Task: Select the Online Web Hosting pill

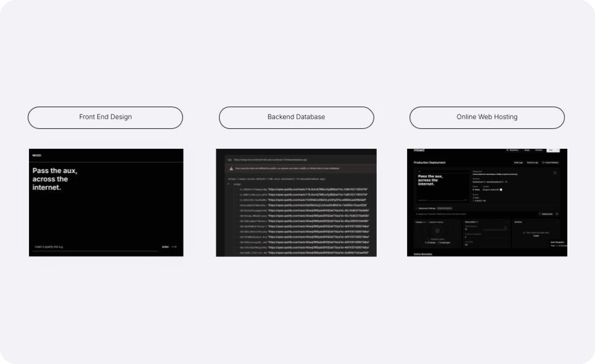Action: point(487,118)
